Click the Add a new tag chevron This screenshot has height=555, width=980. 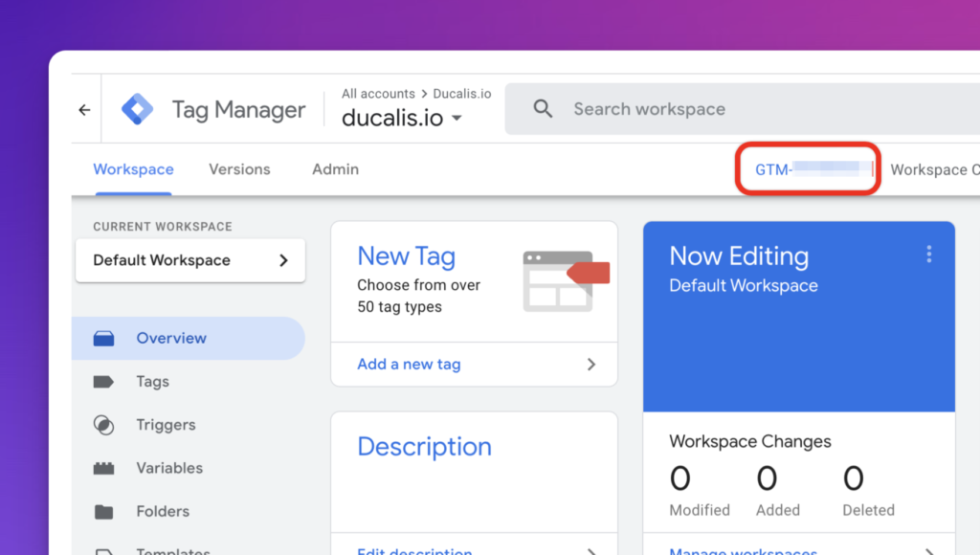(x=590, y=365)
